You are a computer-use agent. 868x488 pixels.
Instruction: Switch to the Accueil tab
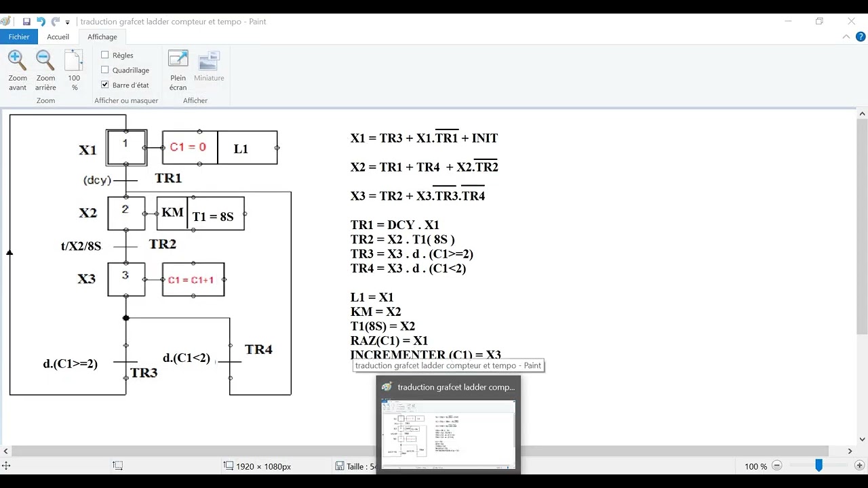click(x=58, y=37)
